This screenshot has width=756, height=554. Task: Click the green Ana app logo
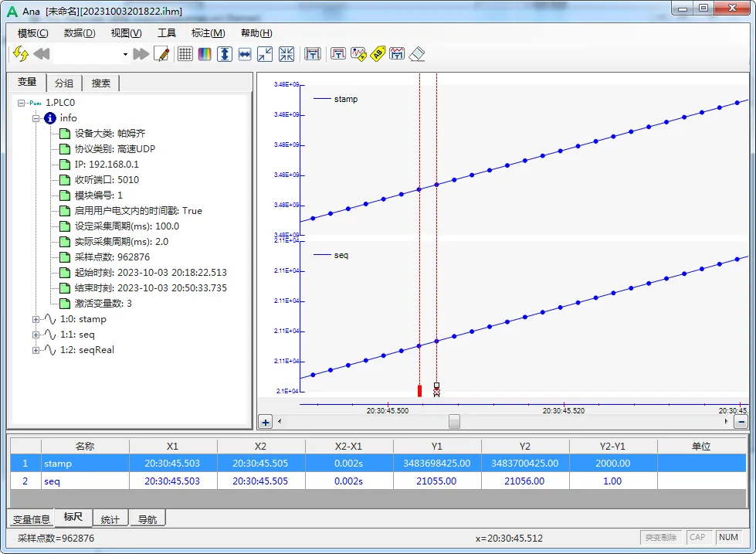click(x=12, y=11)
